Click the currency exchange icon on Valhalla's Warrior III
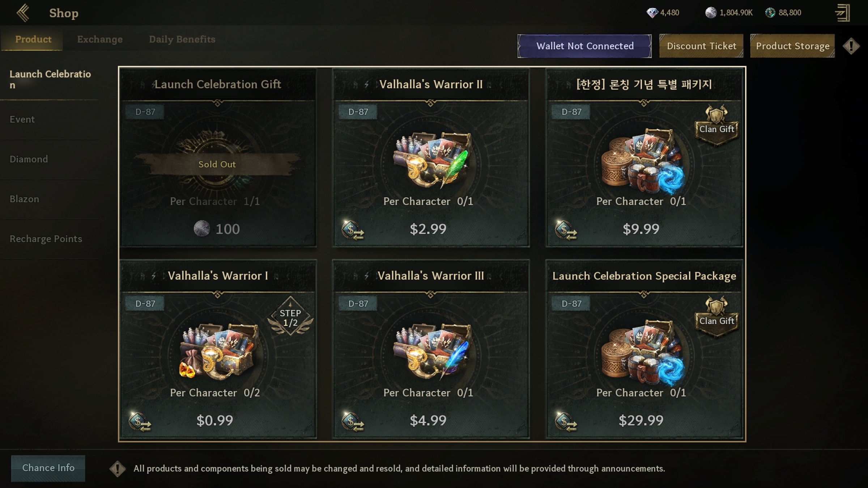 (x=353, y=422)
